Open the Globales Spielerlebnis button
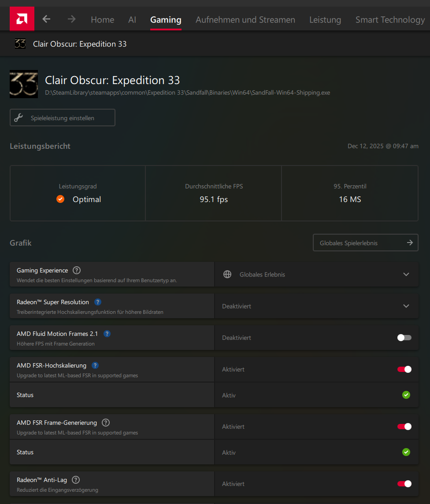Screen dimensions: 430x504 [365, 243]
